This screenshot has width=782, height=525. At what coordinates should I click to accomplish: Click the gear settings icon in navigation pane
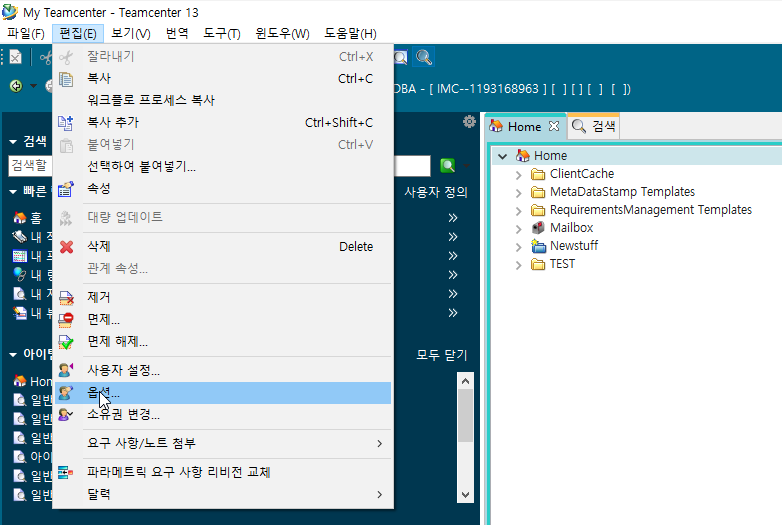pos(469,122)
